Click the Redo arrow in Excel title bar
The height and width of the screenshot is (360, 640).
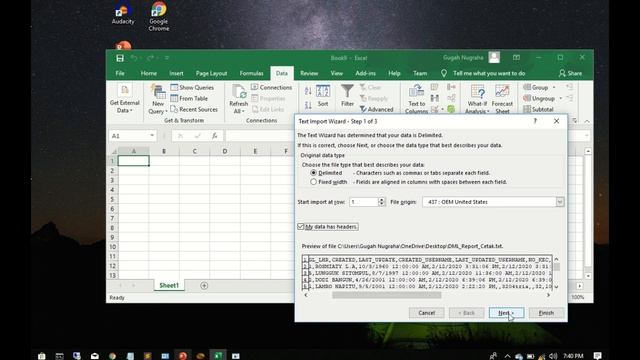151,58
